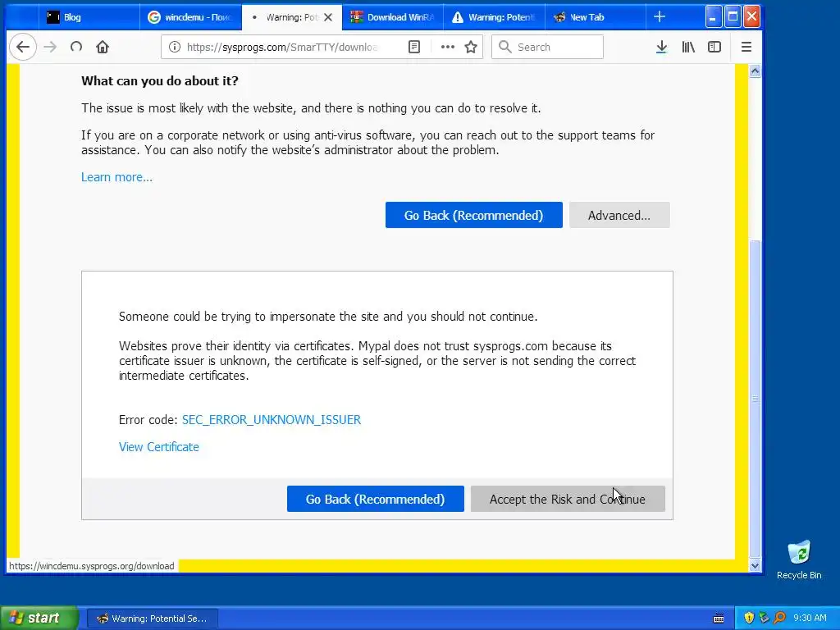Switch to the wincdemu Google search tab
Image resolution: width=840 pixels, height=630 pixels.
pos(190,17)
